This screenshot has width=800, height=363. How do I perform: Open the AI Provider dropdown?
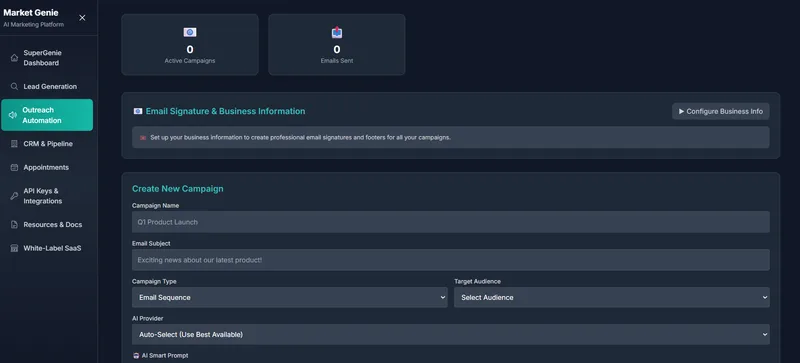pyautogui.click(x=451, y=334)
